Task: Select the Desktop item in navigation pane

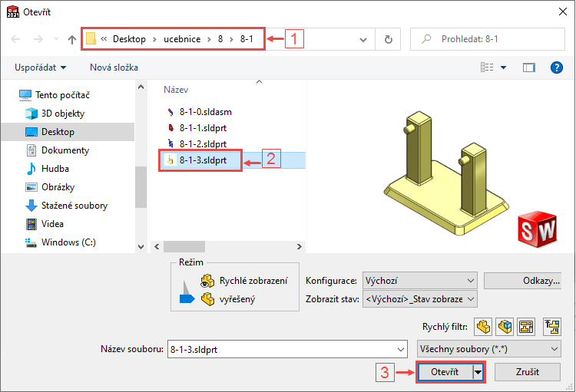Action: pos(68,132)
